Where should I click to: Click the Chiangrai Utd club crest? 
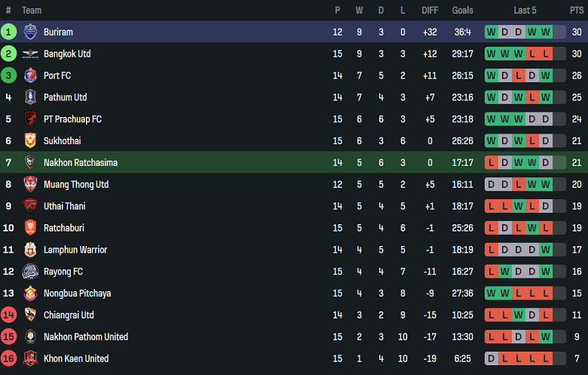point(30,315)
